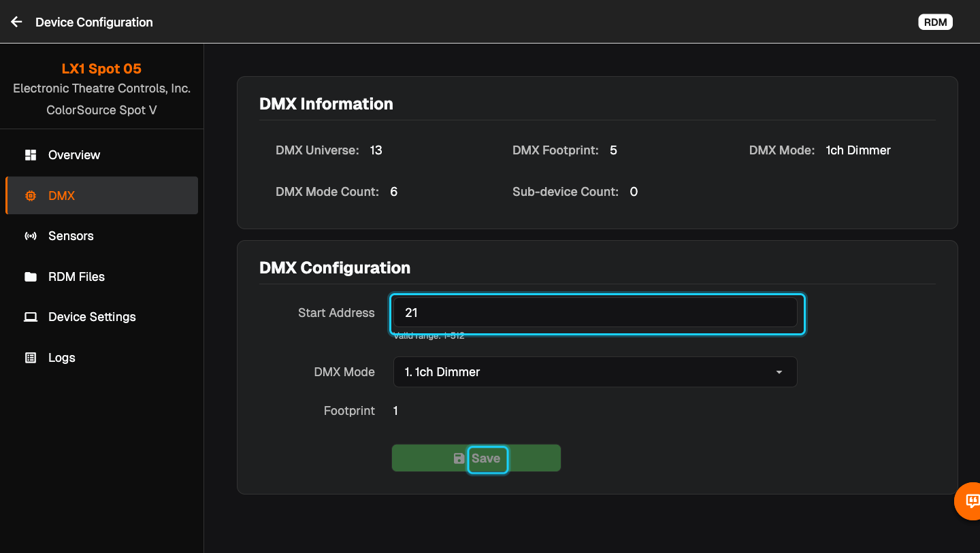Click the Device Configuration title

(x=94, y=22)
